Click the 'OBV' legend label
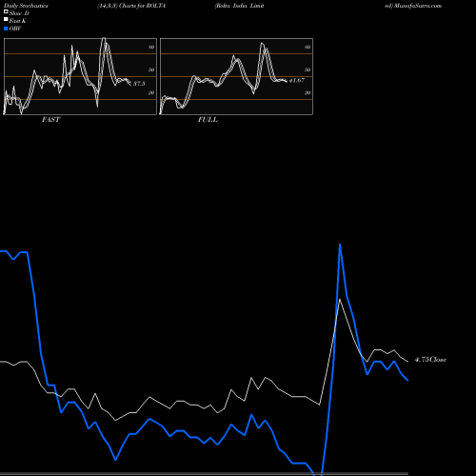 tap(15, 29)
